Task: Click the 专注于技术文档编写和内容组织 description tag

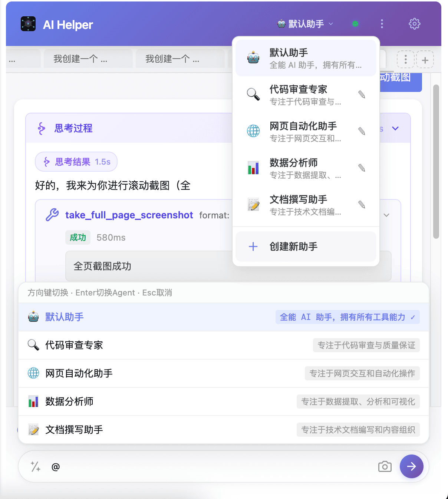Action: [x=358, y=430]
